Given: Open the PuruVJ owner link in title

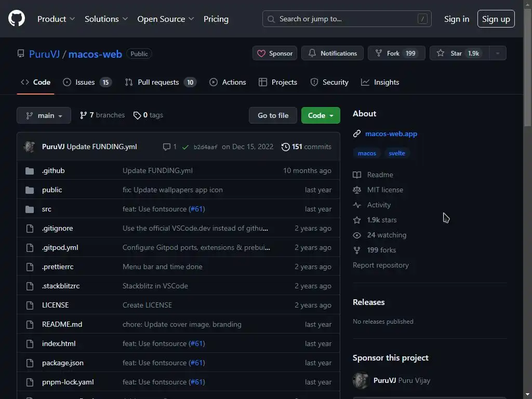Looking at the screenshot, I should pos(45,54).
